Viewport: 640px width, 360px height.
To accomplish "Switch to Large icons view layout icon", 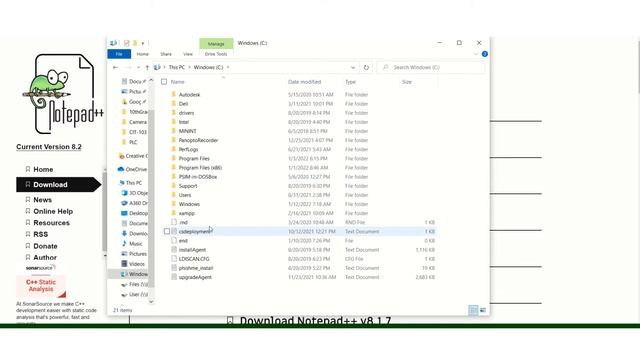I will click(483, 310).
